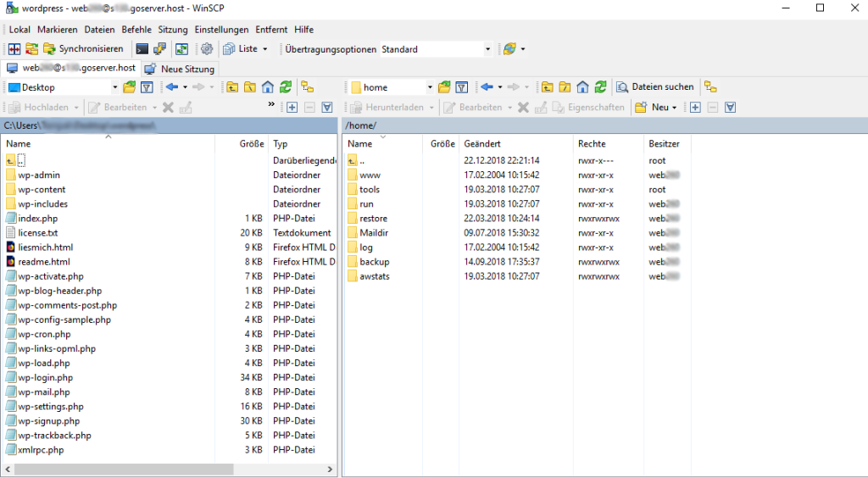This screenshot has width=868, height=478.
Task: Toggle the local panel file filter
Action: 147,87
